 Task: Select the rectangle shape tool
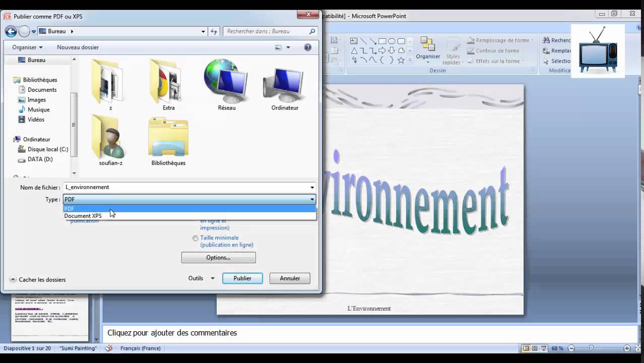(382, 41)
